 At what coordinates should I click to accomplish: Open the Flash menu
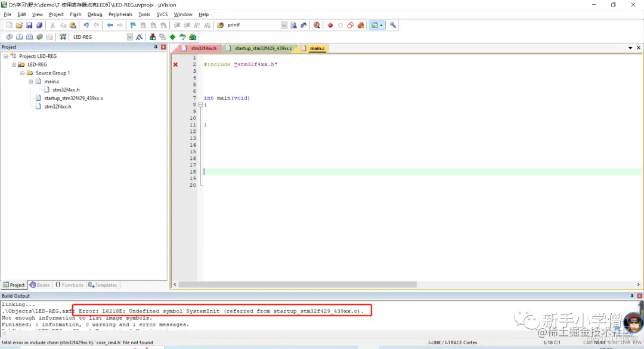76,14
